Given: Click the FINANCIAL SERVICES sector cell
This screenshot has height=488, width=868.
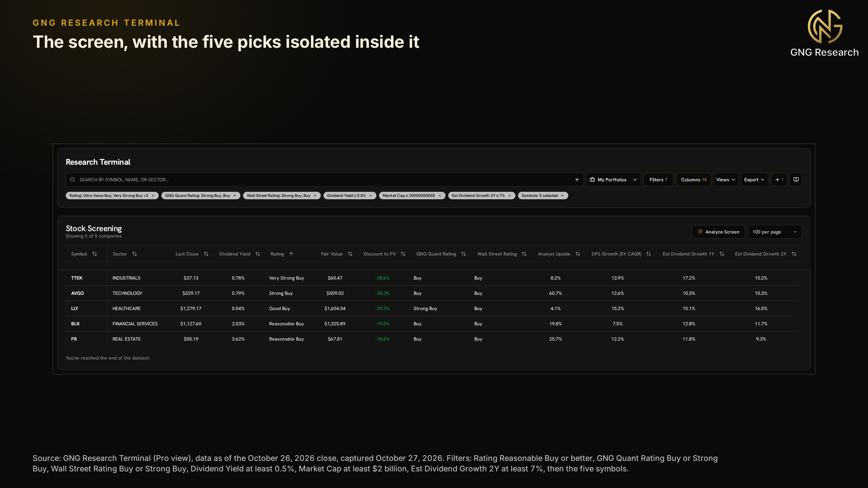Looking at the screenshot, I should pyautogui.click(x=135, y=324).
